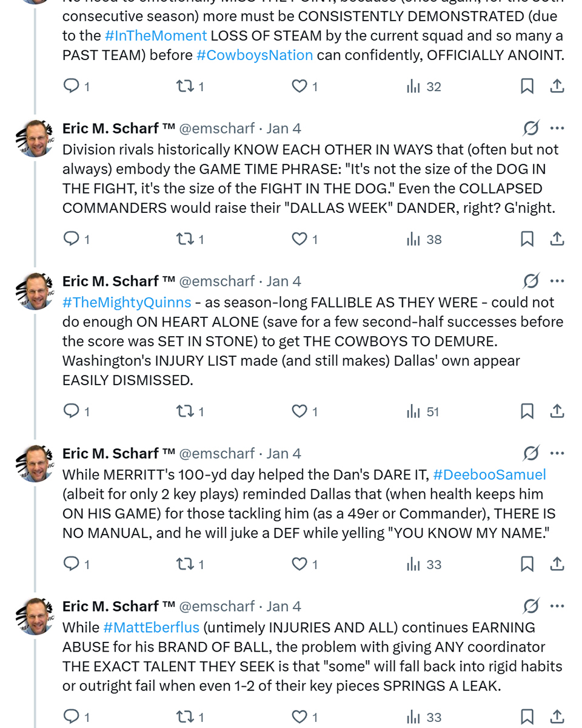This screenshot has width=582, height=728.
Task: Repost the Matt Eberflus tweet
Action: point(183,717)
